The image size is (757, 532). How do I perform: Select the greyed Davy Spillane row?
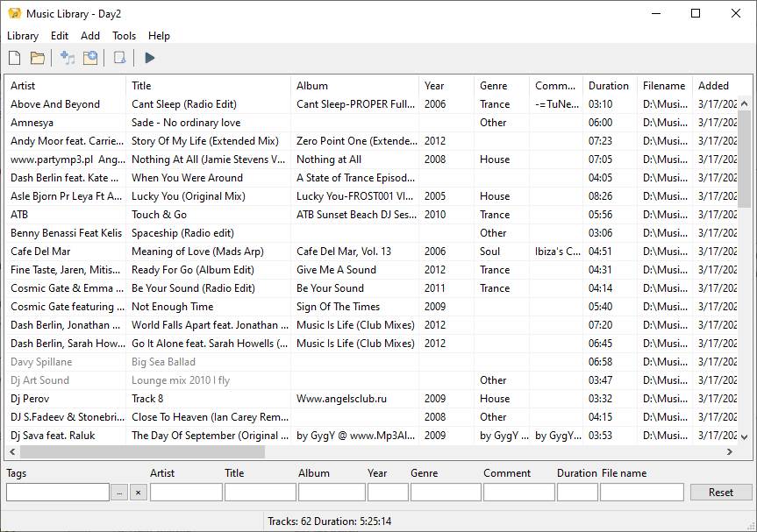(x=371, y=362)
